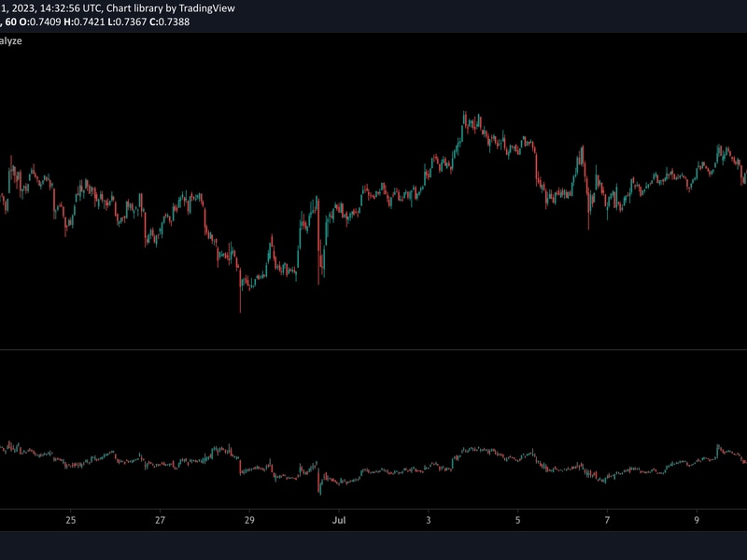Click the date label 5 on time axis
747x560 pixels.
tap(518, 520)
